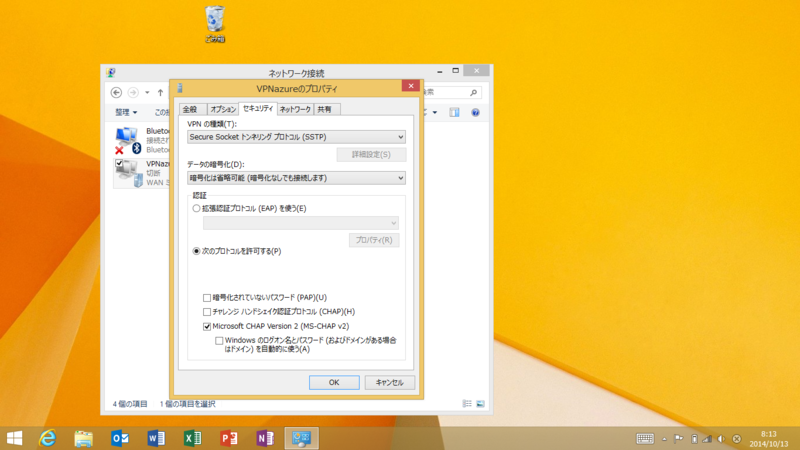Select the EAP authentication radio button
This screenshot has width=800, height=450.
[196, 208]
